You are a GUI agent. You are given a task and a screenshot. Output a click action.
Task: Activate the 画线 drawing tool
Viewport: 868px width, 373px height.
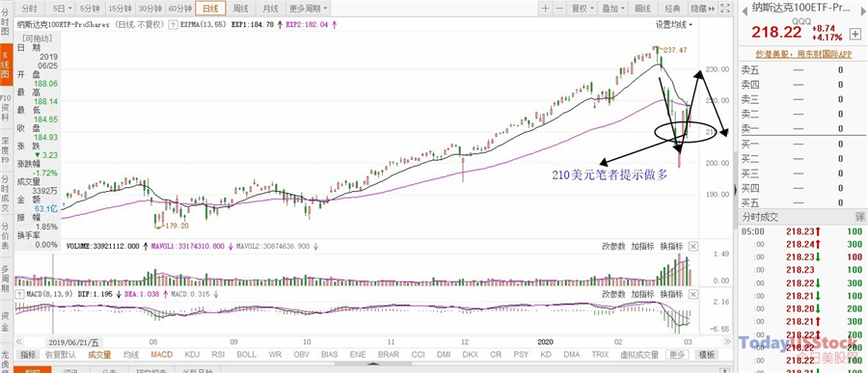(x=642, y=9)
